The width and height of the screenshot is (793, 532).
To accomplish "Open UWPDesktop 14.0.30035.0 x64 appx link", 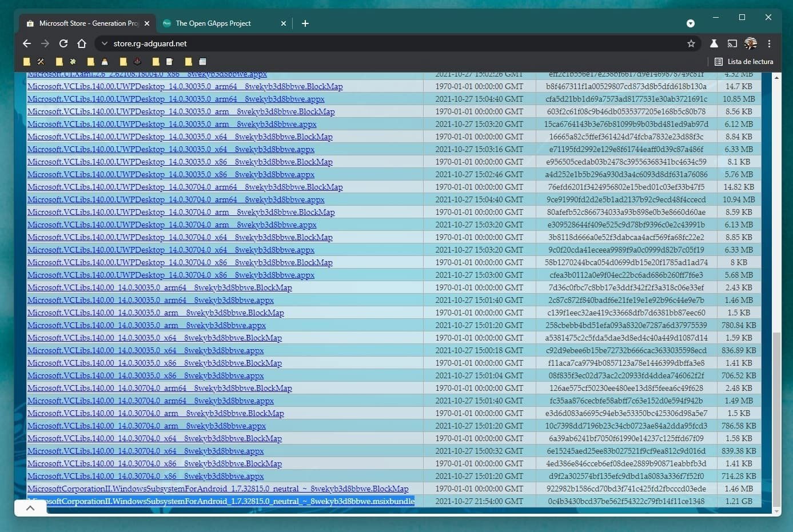I will pyautogui.click(x=171, y=149).
